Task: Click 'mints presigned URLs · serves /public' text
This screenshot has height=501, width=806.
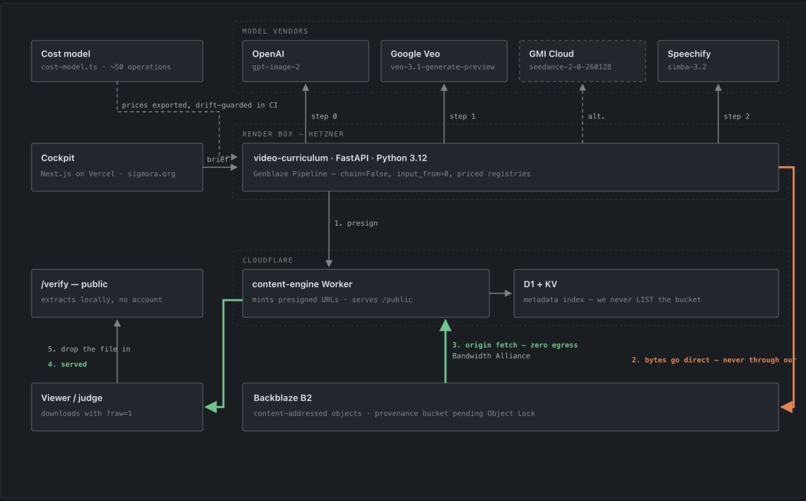Action: pyautogui.click(x=332, y=300)
